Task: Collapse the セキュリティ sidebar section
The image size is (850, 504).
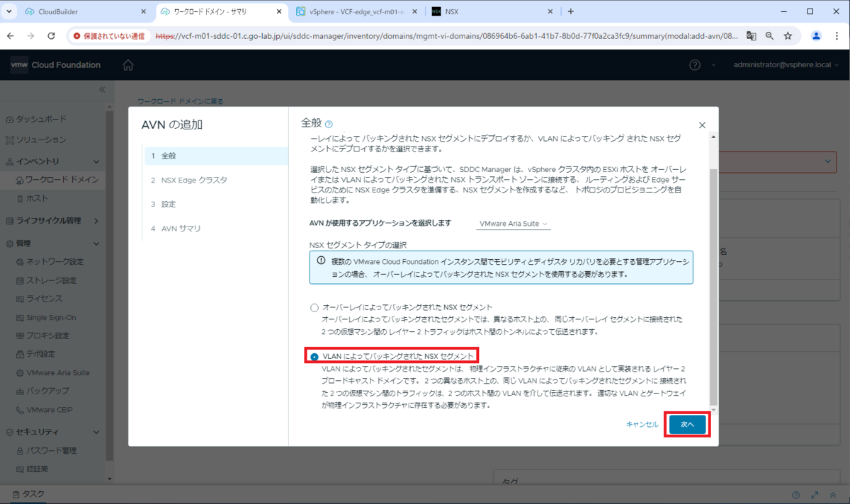Action: tap(96, 432)
